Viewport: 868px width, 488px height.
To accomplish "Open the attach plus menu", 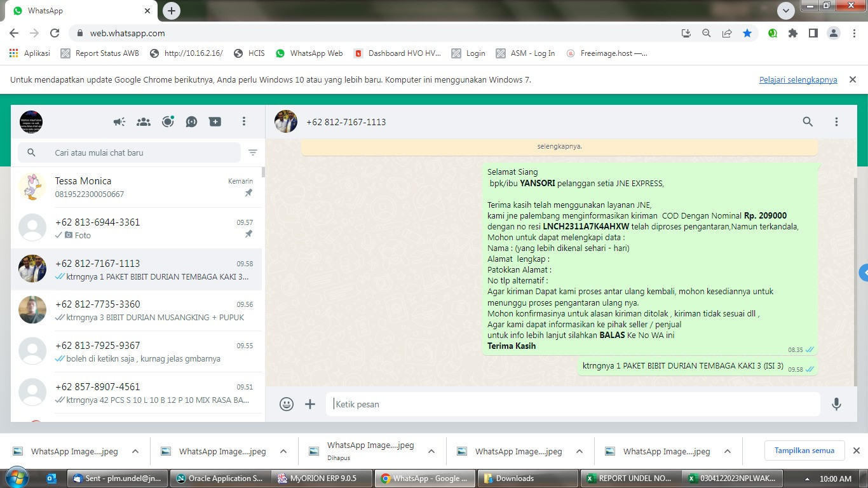I will pyautogui.click(x=310, y=404).
